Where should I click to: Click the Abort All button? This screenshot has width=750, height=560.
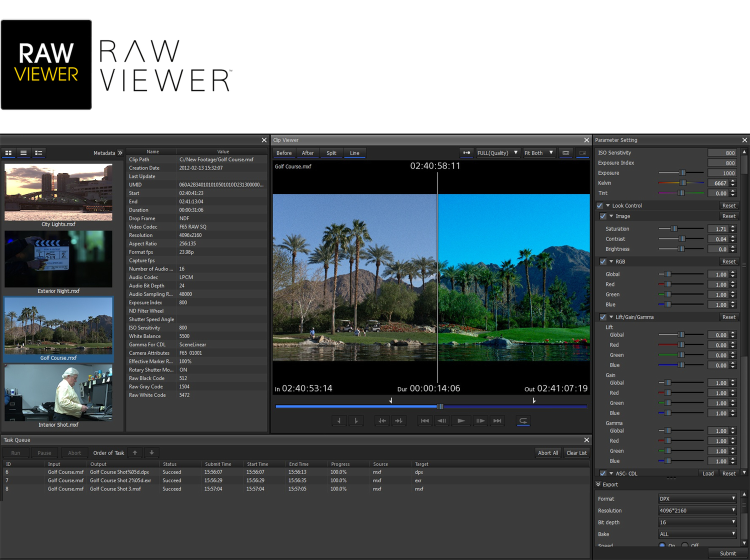tap(548, 453)
